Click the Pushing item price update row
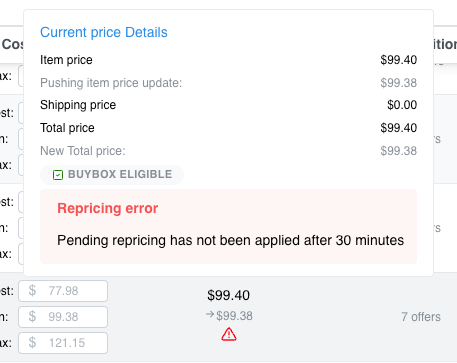 [228, 83]
